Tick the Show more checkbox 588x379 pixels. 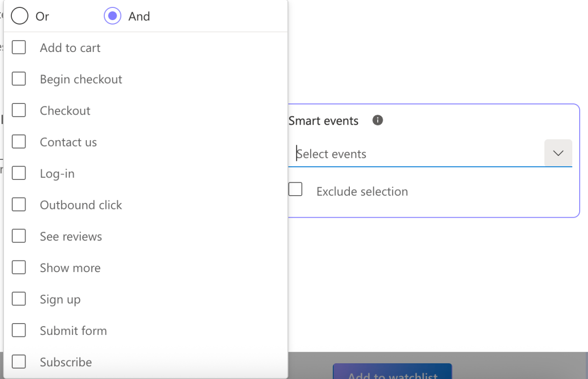tap(19, 267)
